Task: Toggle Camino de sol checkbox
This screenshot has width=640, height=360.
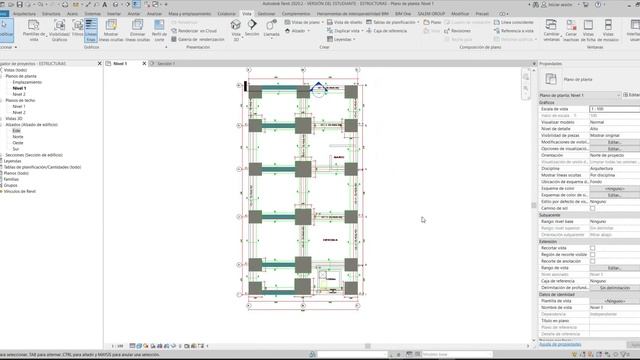Action: click(x=592, y=209)
